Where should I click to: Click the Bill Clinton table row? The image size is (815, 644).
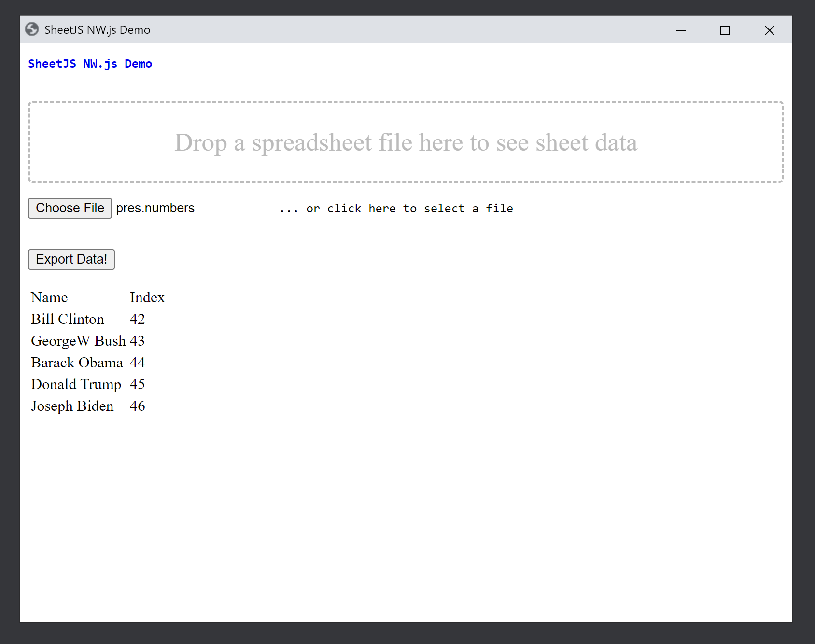(67, 319)
